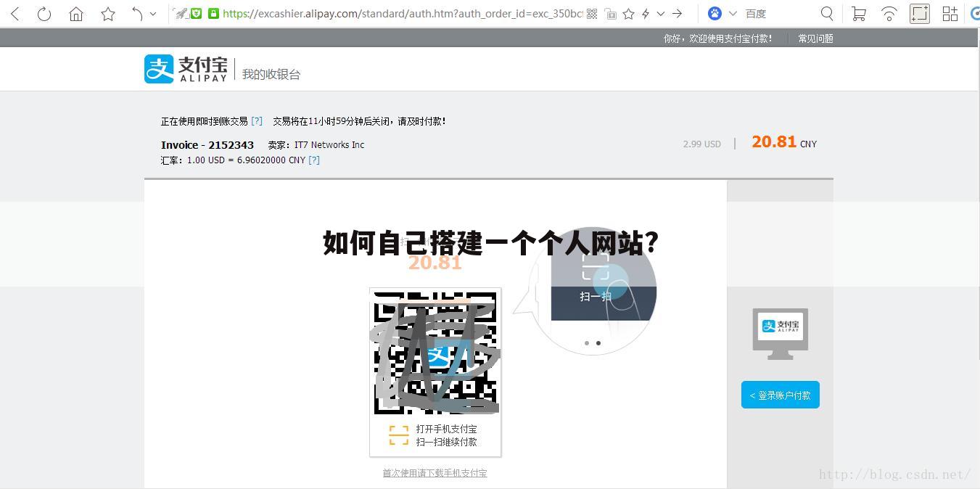Reload the page with the refresh icon
Image resolution: width=980 pixels, height=489 pixels.
click(44, 13)
